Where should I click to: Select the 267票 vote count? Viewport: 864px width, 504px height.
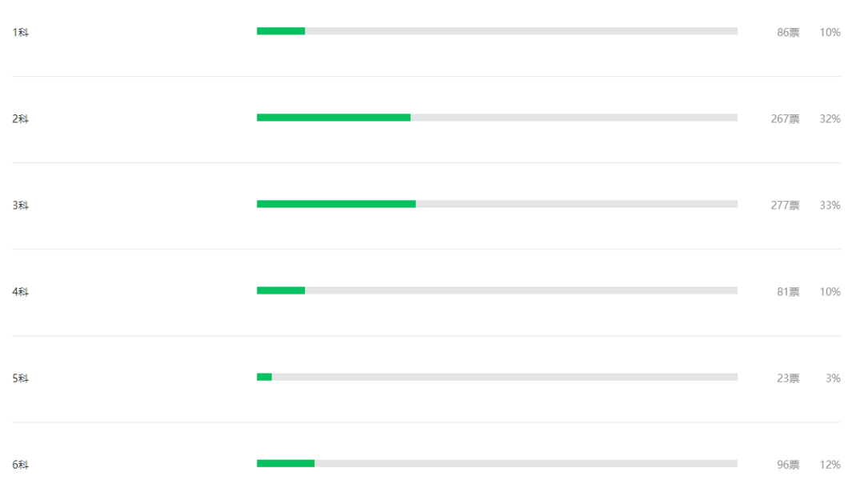point(785,119)
